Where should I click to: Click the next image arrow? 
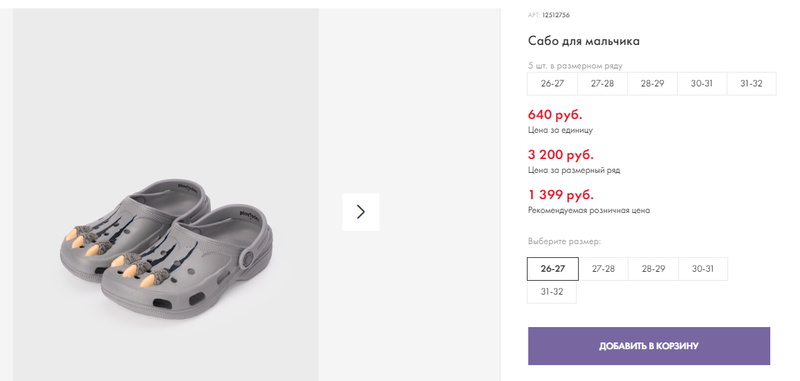tap(361, 212)
